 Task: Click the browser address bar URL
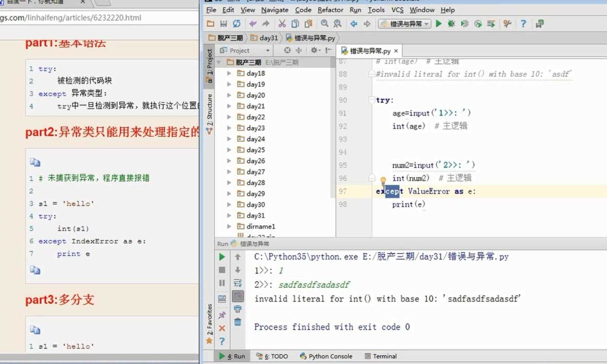click(x=71, y=18)
